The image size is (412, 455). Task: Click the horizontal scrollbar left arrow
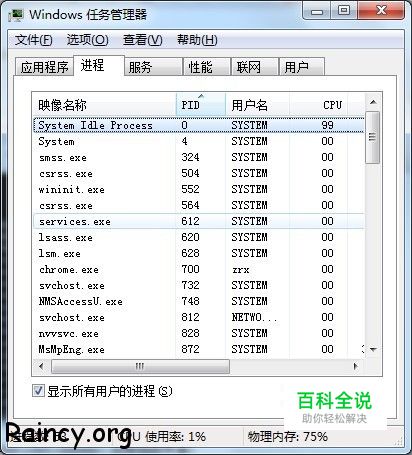[41, 366]
